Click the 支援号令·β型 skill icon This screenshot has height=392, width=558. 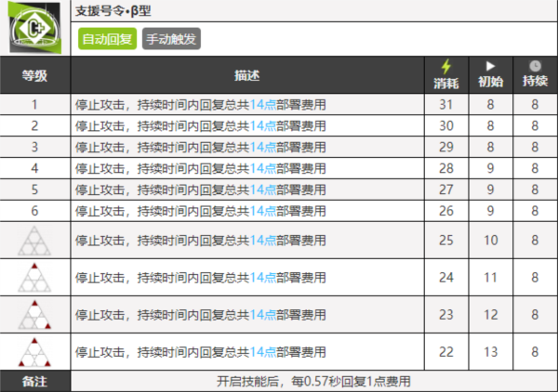34,27
